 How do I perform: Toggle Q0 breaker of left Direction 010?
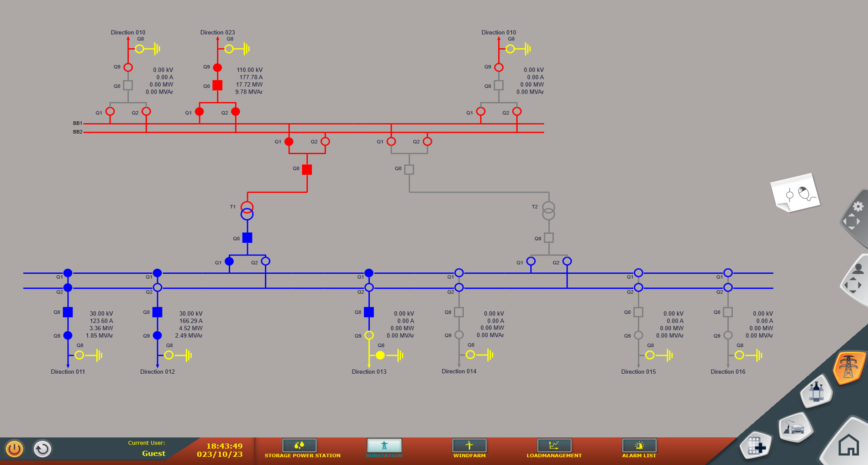coord(128,85)
